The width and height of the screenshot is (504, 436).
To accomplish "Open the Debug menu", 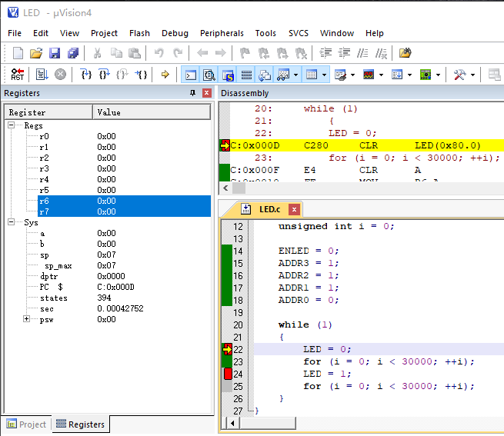I will pos(175,33).
